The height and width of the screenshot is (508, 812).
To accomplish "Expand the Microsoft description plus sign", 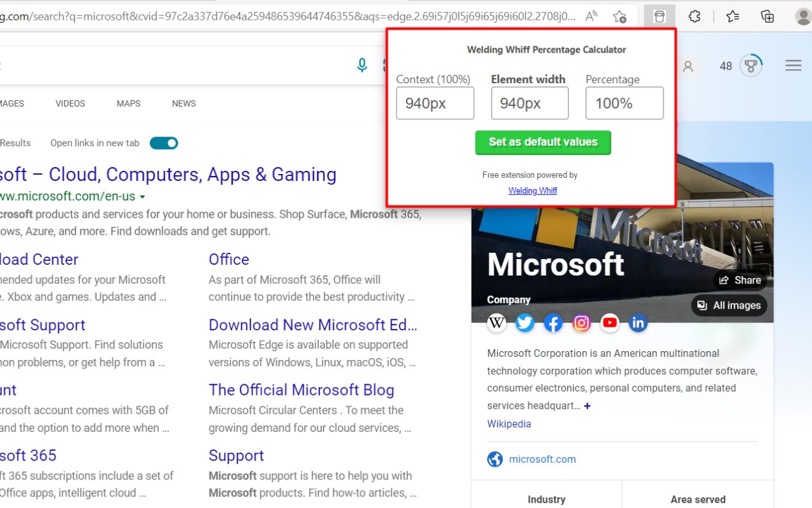I will pyautogui.click(x=587, y=406).
